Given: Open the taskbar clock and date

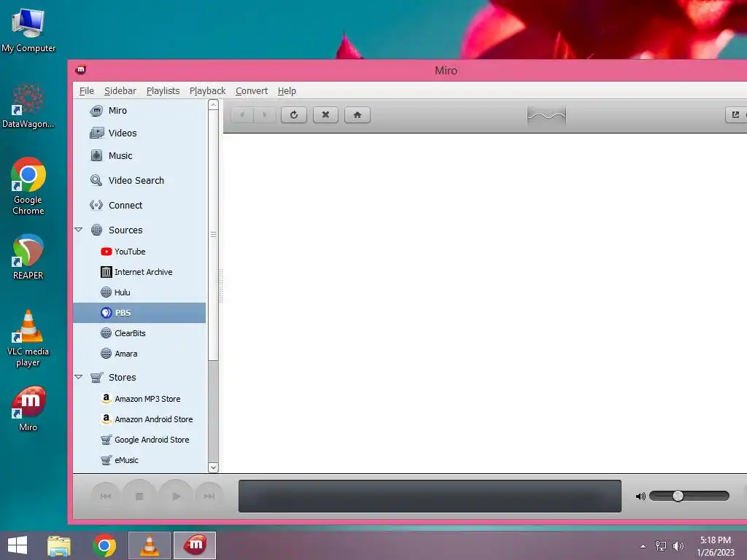Looking at the screenshot, I should 716,546.
